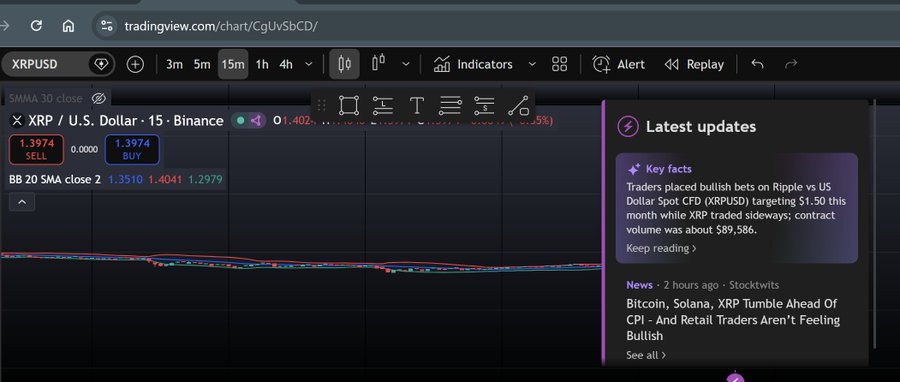Click the purple latest updates toggle at bottom

point(735,377)
